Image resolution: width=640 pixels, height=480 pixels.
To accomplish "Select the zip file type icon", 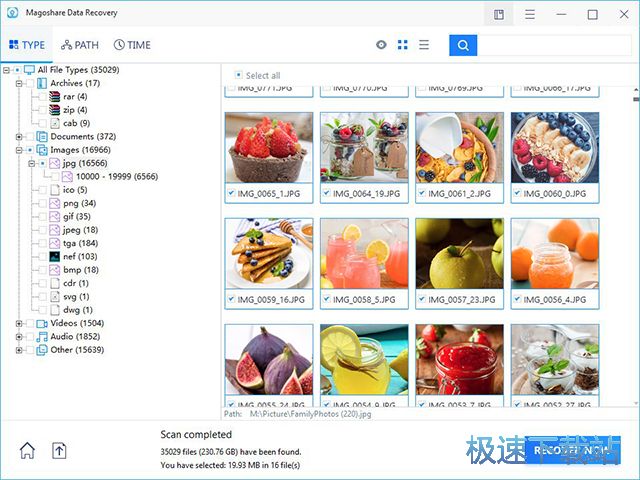I will 54,110.
